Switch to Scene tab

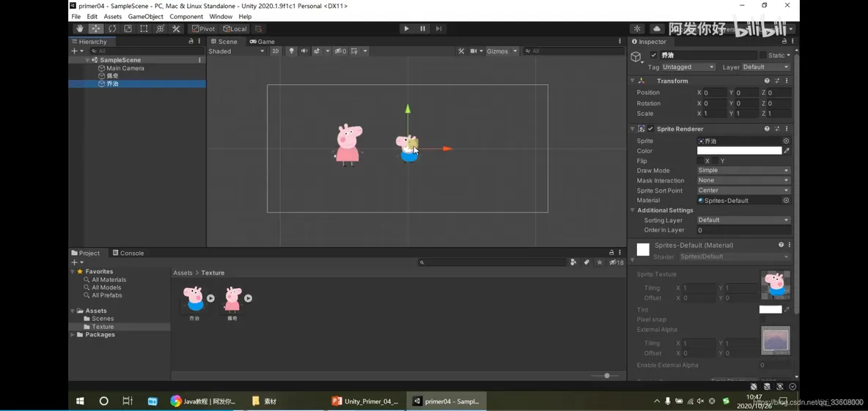[223, 42]
